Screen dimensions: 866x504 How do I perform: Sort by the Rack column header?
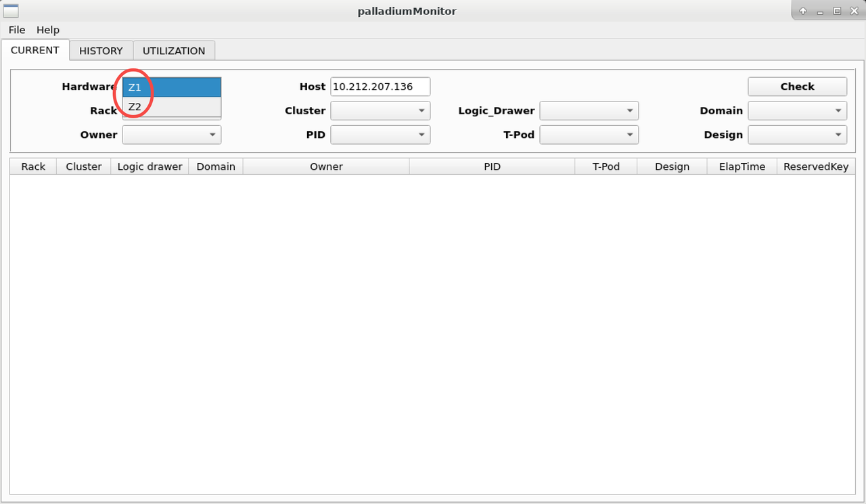[x=33, y=166]
